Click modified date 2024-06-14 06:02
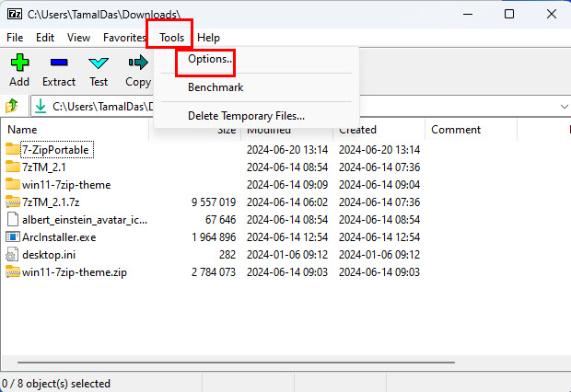571x392 pixels. coord(287,202)
